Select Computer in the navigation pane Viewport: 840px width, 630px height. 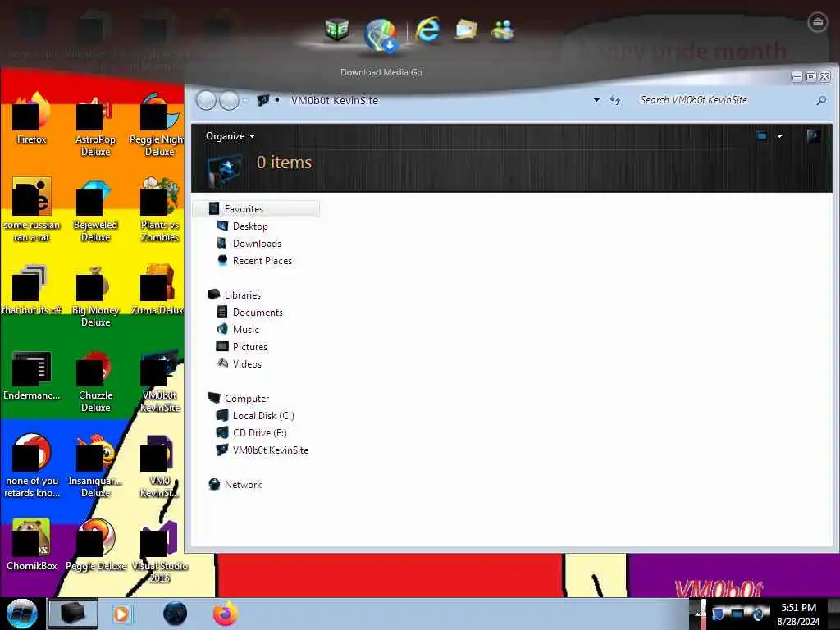(x=246, y=398)
